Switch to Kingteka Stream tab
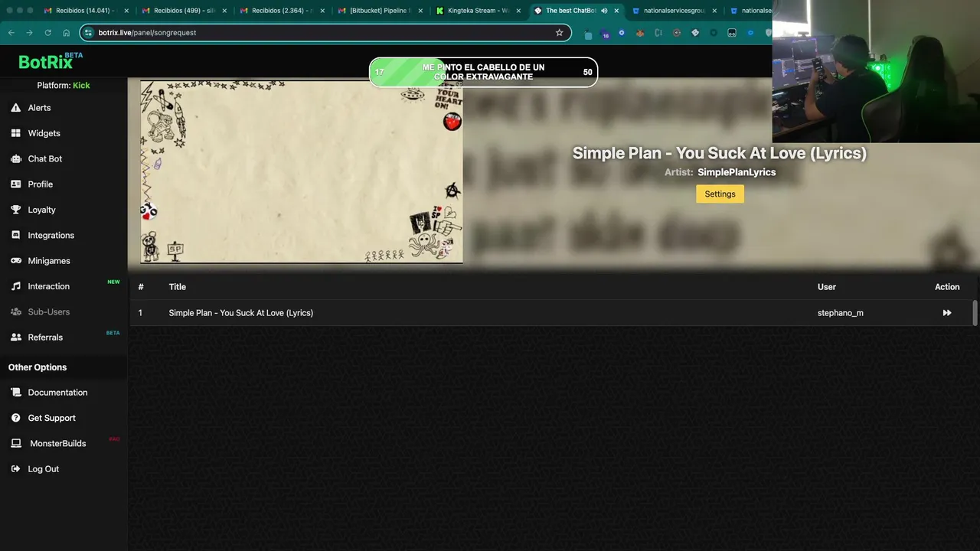The width and height of the screenshot is (980, 551). click(x=477, y=11)
